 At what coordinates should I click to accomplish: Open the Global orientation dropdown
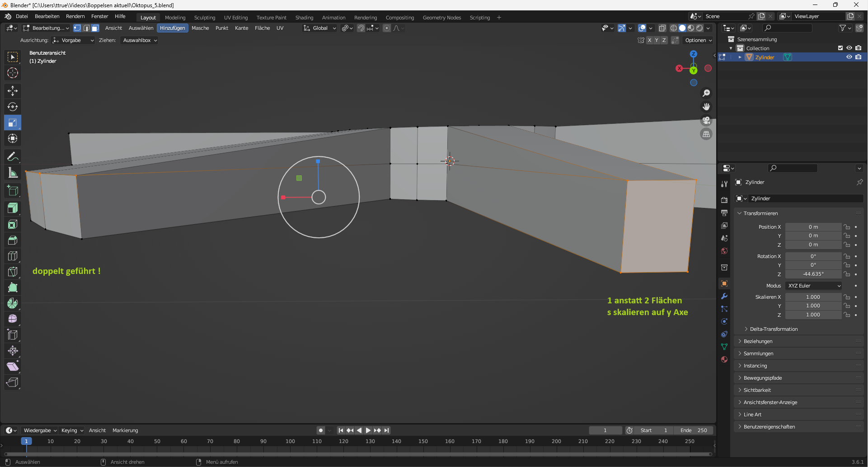pyautogui.click(x=320, y=28)
